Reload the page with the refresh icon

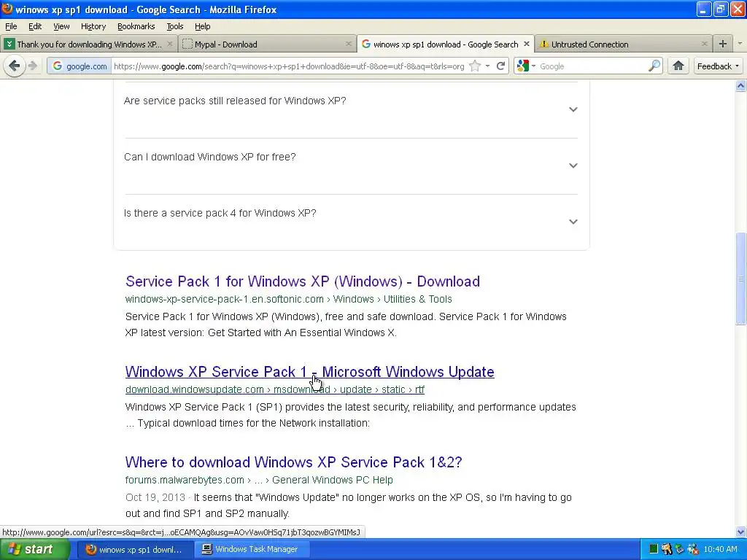(x=500, y=66)
